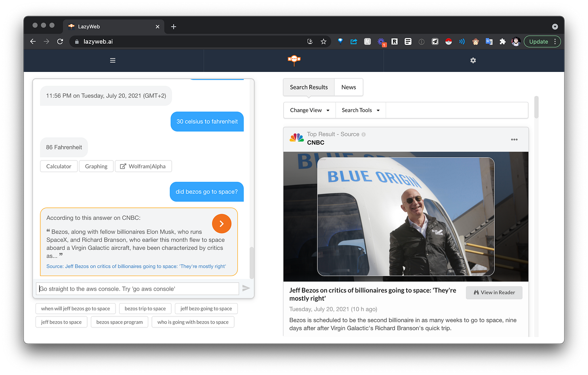The height and width of the screenshot is (375, 588).
Task: Select suggestion 'who is going with bezos to space'
Action: pos(193,322)
